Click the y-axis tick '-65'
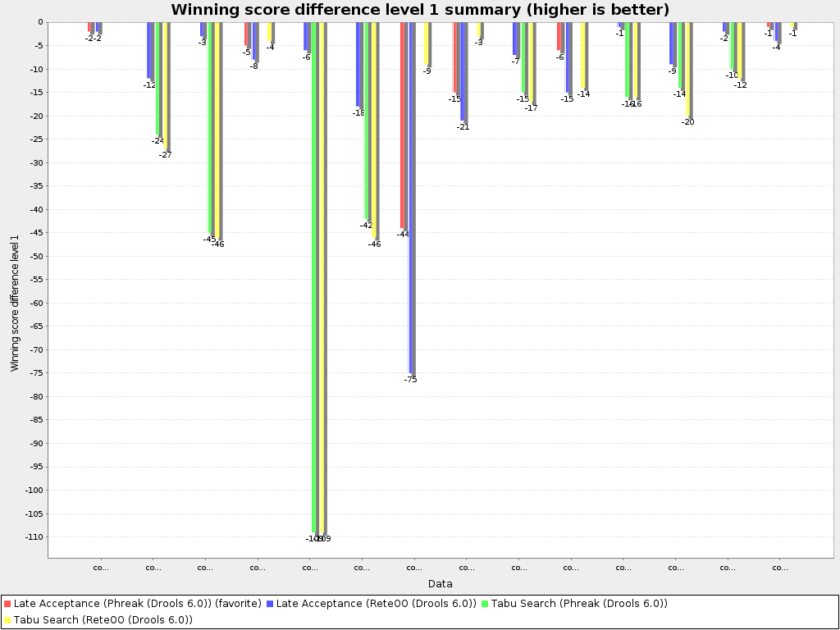840x630 pixels. click(x=36, y=326)
